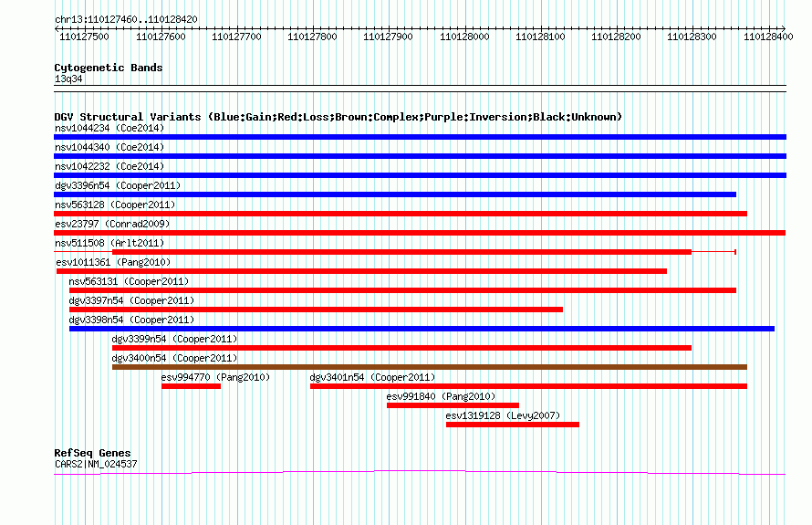Click ruler position 110128200

[616, 37]
